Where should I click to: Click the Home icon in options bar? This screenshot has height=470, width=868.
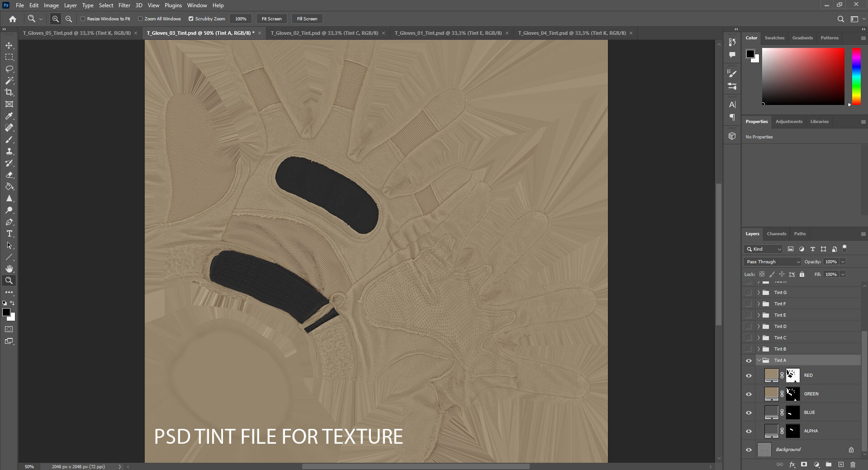click(13, 19)
